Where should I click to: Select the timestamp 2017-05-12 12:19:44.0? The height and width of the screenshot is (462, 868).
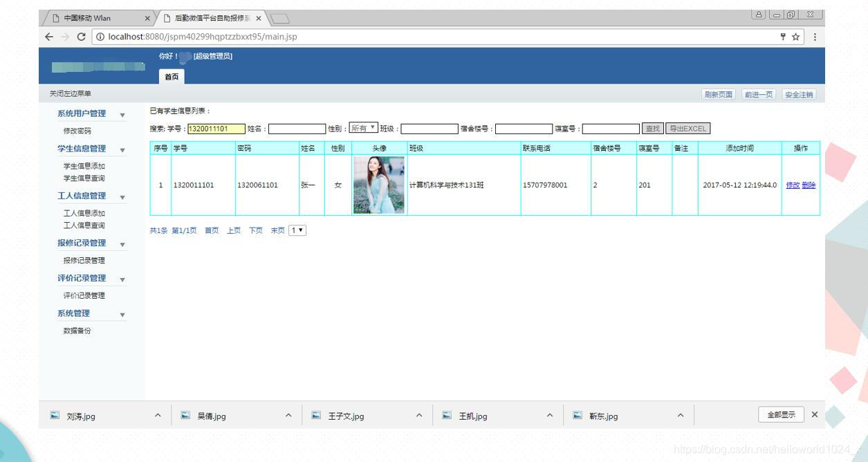point(739,185)
